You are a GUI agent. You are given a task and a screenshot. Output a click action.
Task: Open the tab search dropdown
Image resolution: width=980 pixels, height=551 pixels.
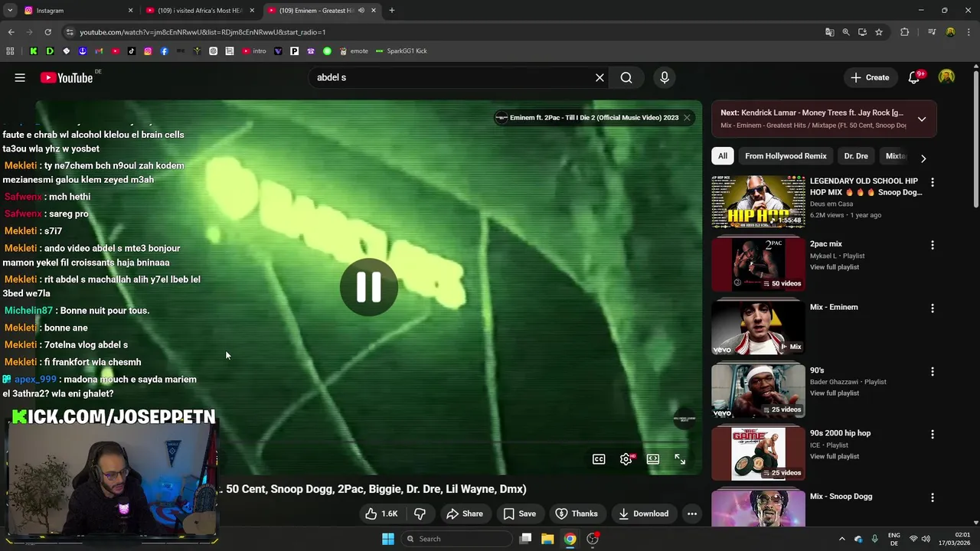[x=10, y=11]
